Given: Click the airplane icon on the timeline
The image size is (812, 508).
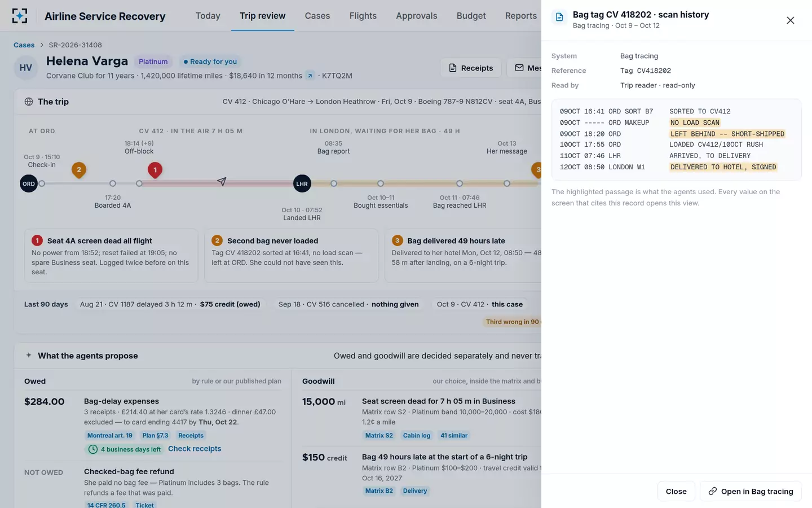Looking at the screenshot, I should click(x=222, y=181).
